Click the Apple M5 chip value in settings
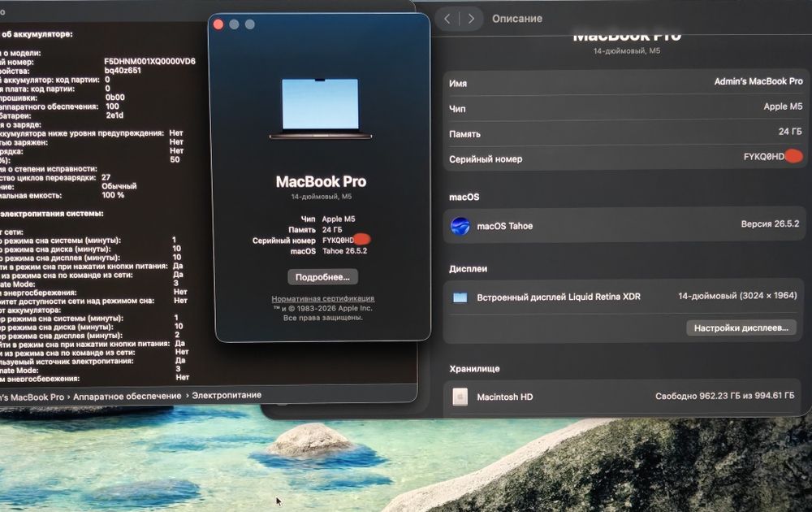The width and height of the screenshot is (812, 512). [783, 106]
